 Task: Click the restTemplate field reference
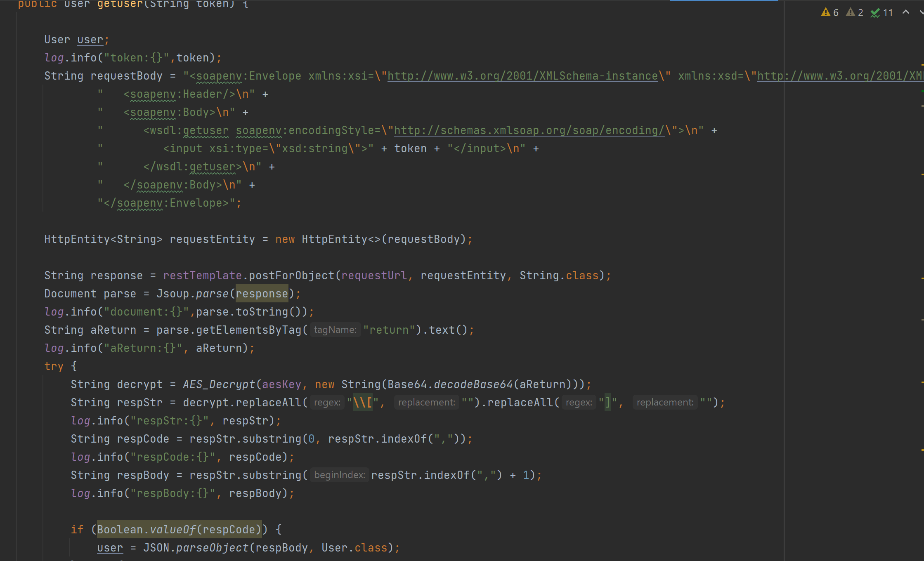203,276
